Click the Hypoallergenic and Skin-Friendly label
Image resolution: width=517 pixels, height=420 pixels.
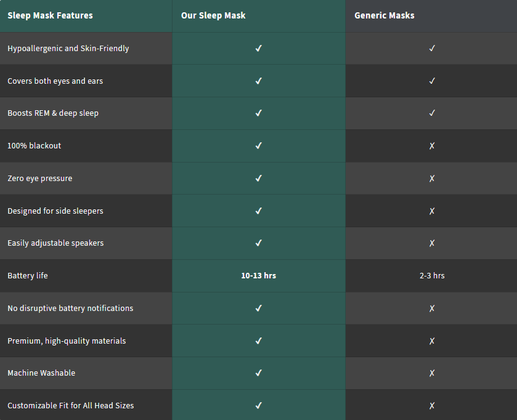(68, 49)
